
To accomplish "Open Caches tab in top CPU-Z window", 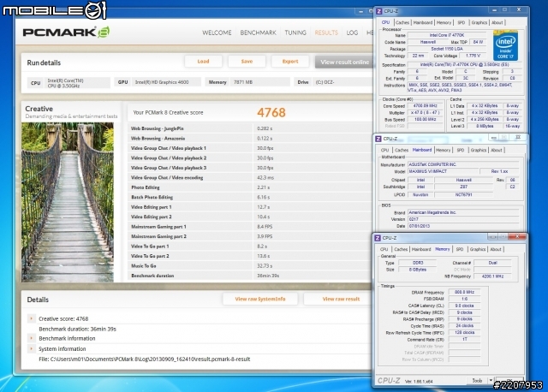I will 402,22.
